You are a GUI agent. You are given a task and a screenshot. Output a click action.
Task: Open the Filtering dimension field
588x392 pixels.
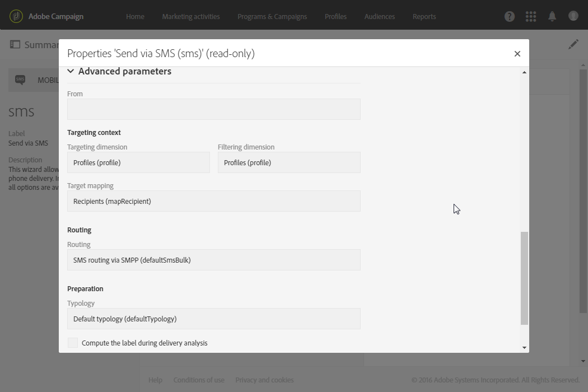pyautogui.click(x=289, y=162)
